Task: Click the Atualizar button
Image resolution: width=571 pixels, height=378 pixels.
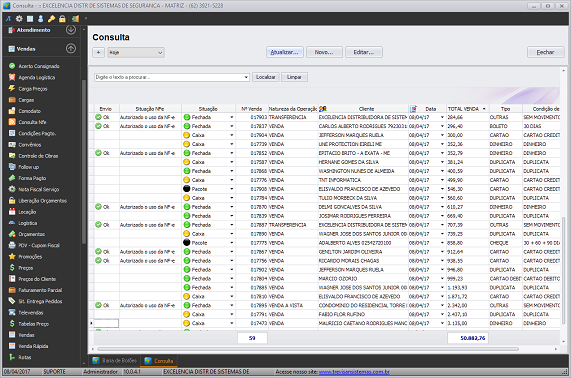Action: coord(284,52)
